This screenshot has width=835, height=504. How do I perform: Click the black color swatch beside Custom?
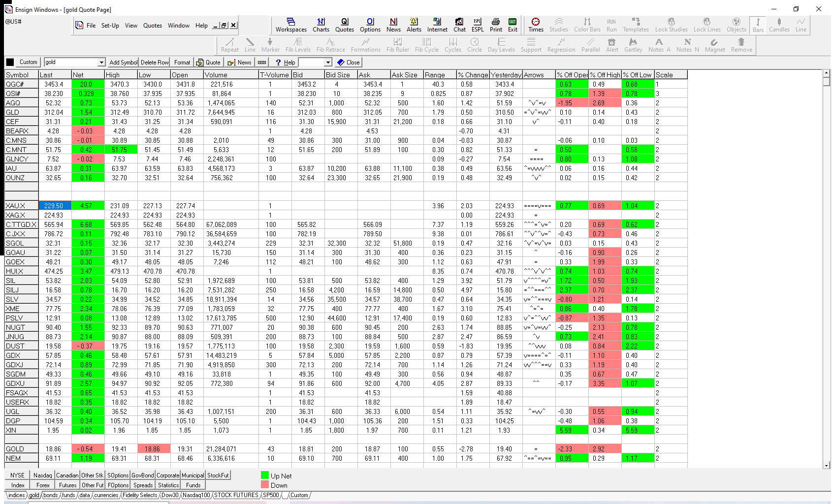click(10, 63)
